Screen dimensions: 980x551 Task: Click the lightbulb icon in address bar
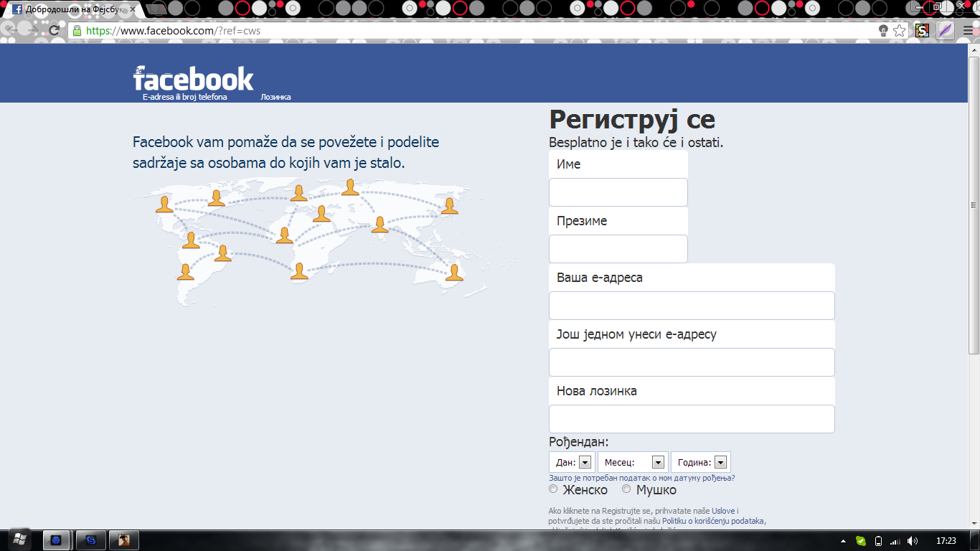coord(884,31)
